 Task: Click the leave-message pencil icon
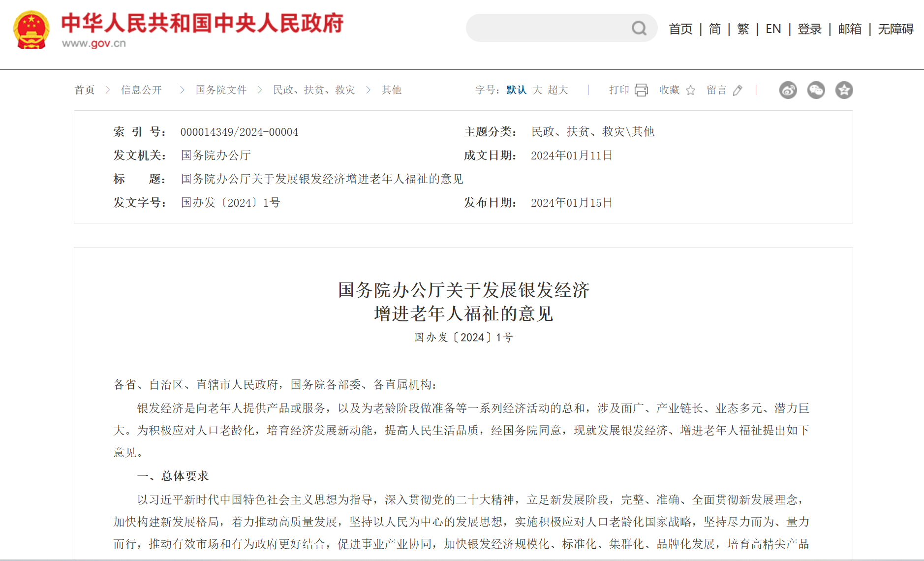[x=737, y=91]
